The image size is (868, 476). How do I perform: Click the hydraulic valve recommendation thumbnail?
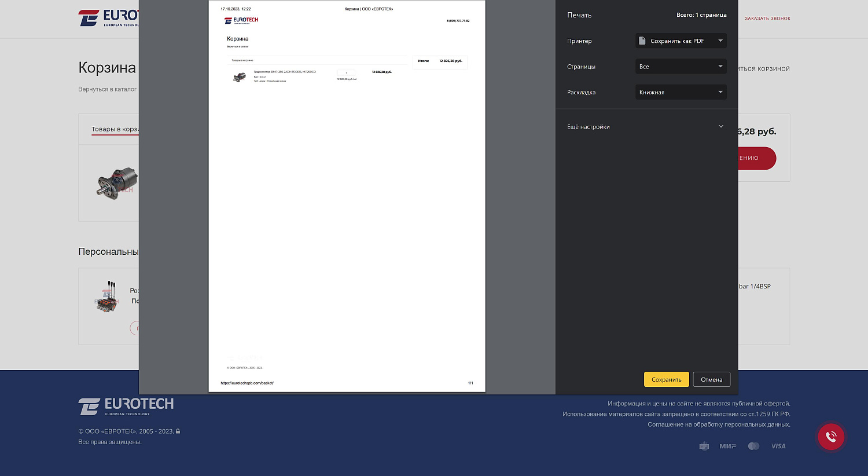pos(107,298)
